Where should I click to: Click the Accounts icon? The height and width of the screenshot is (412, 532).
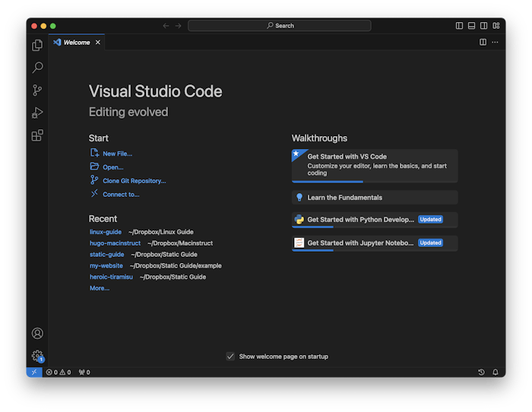(x=37, y=333)
